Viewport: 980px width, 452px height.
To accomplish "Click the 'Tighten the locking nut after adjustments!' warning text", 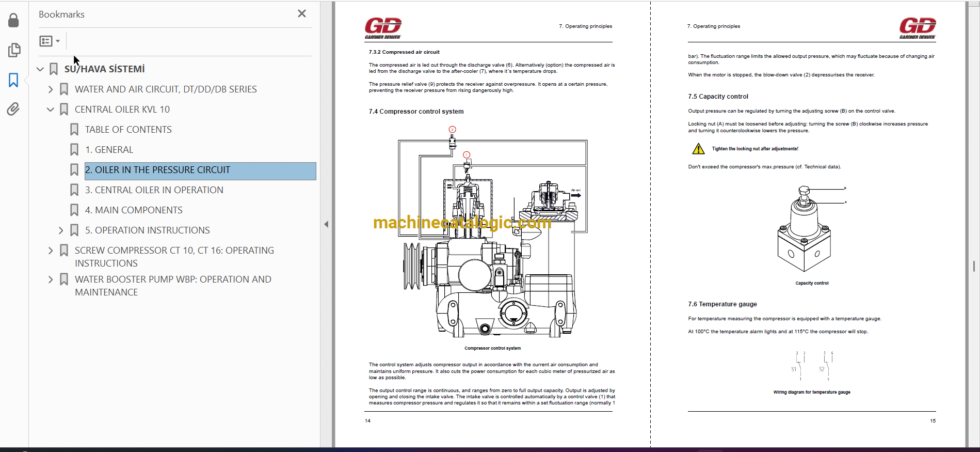I will (x=755, y=149).
